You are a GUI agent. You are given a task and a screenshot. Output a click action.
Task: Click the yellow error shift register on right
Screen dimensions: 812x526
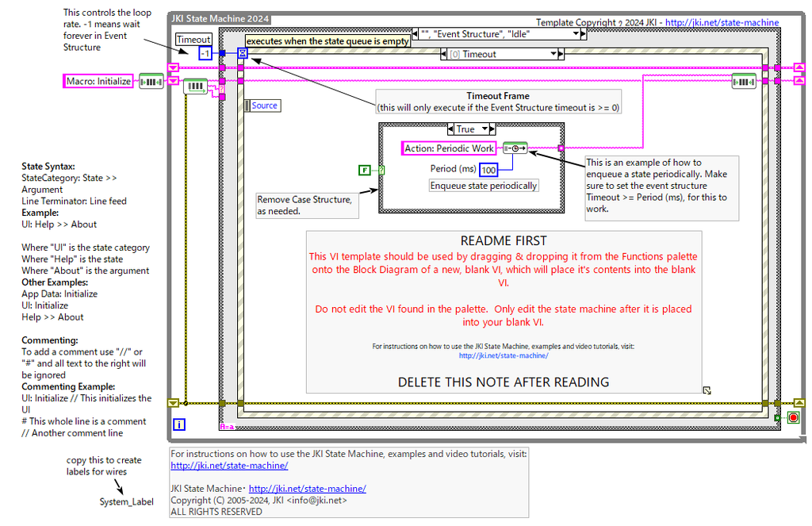pyautogui.click(x=799, y=403)
